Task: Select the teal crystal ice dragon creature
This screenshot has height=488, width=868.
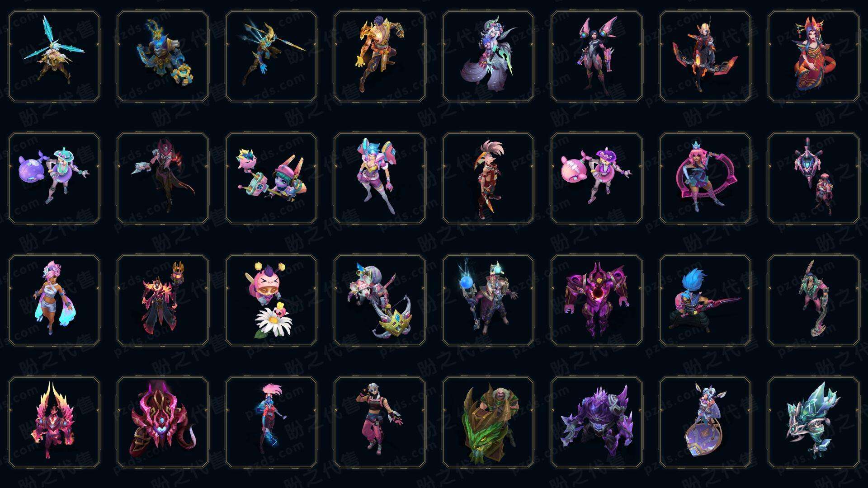Action: coord(814,422)
